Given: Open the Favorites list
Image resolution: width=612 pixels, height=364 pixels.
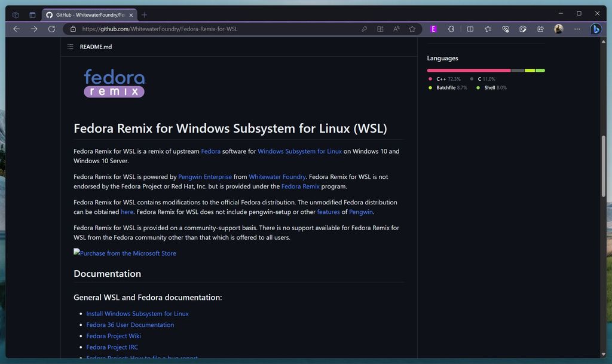Looking at the screenshot, I should [x=486, y=29].
